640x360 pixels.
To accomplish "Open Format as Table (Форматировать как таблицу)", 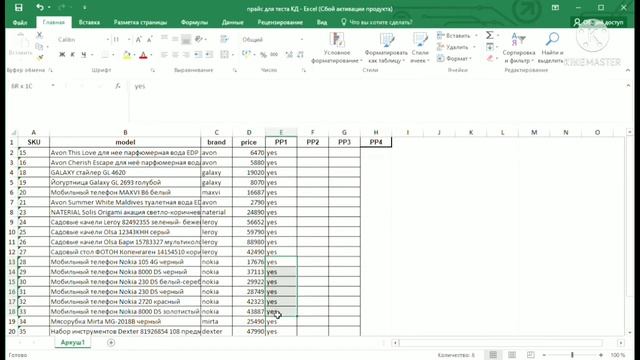I will coord(386,48).
